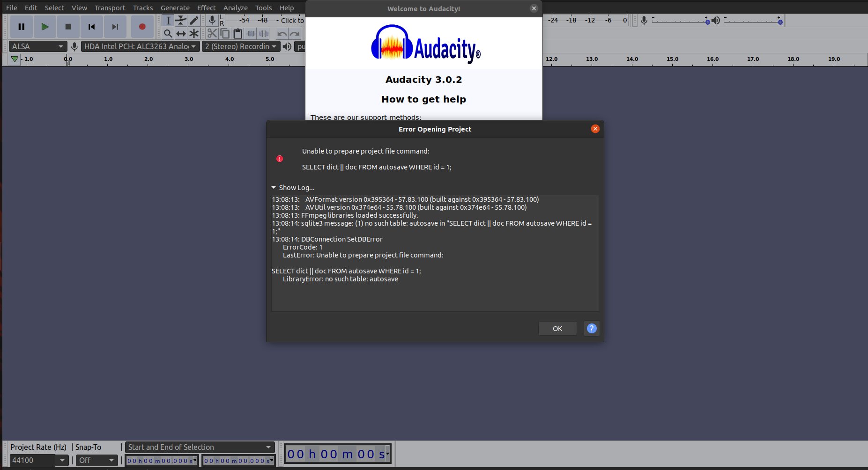Open the Transport menu
The height and width of the screenshot is (470, 868).
110,8
